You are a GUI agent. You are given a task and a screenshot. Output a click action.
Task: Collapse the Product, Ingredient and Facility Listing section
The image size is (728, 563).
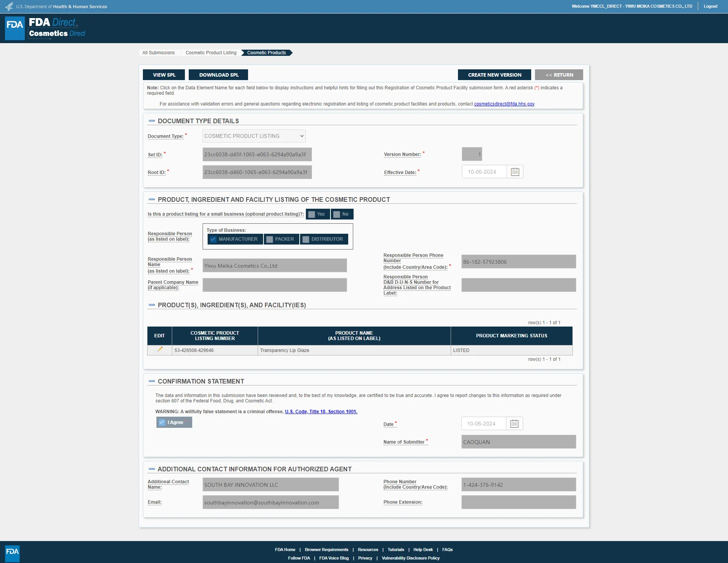[152, 199]
